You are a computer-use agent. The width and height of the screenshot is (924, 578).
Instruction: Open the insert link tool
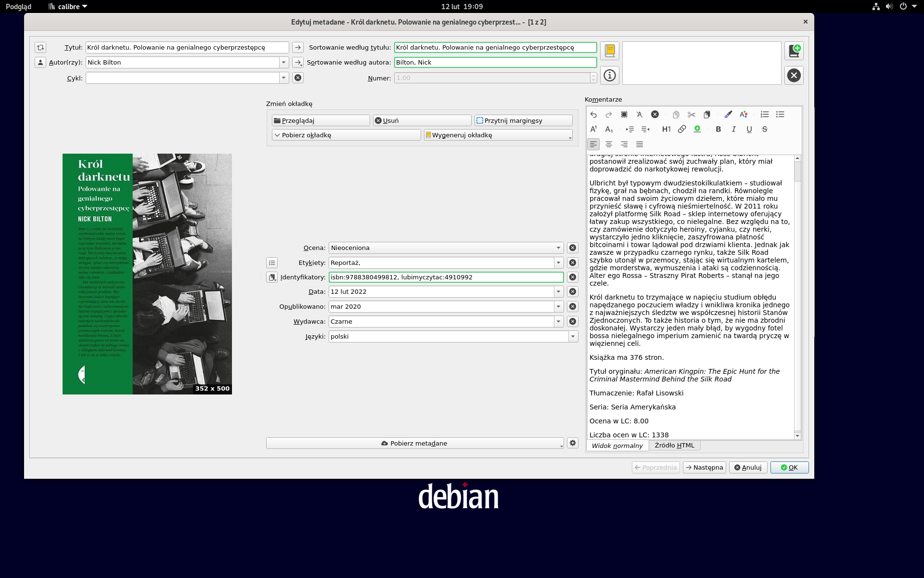click(681, 129)
